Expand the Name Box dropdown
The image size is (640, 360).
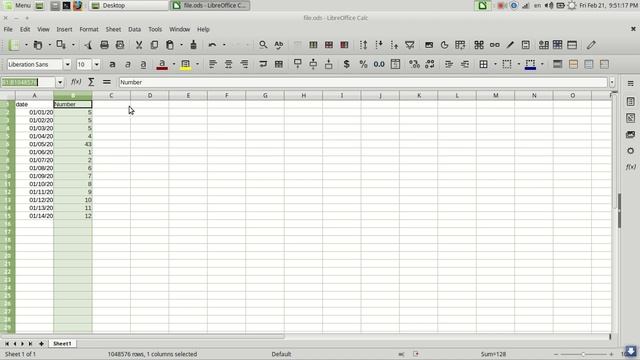click(x=60, y=82)
